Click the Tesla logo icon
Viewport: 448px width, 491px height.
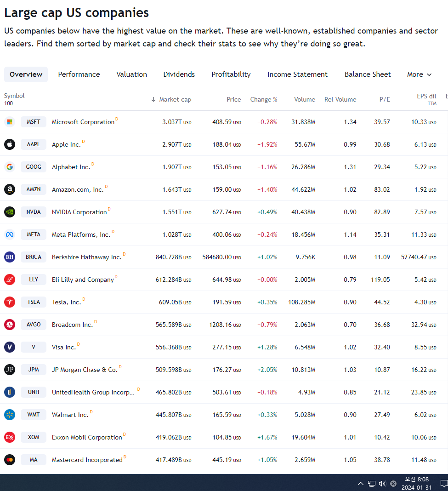point(10,302)
